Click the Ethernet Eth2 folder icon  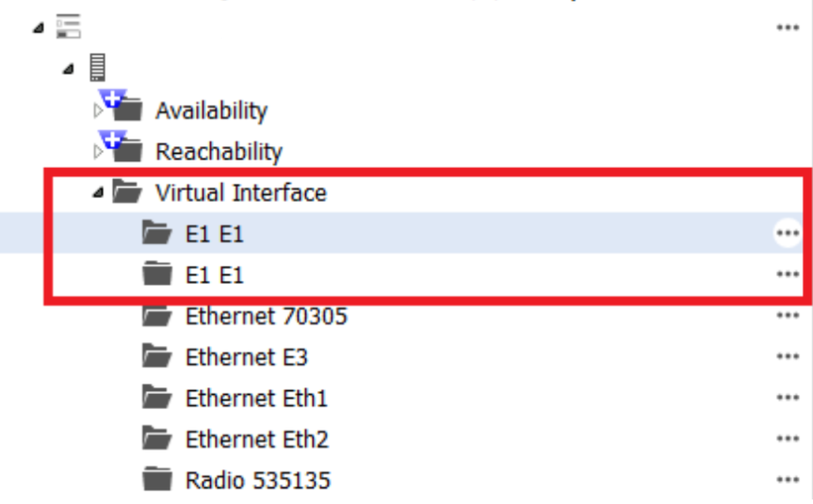coord(157,438)
